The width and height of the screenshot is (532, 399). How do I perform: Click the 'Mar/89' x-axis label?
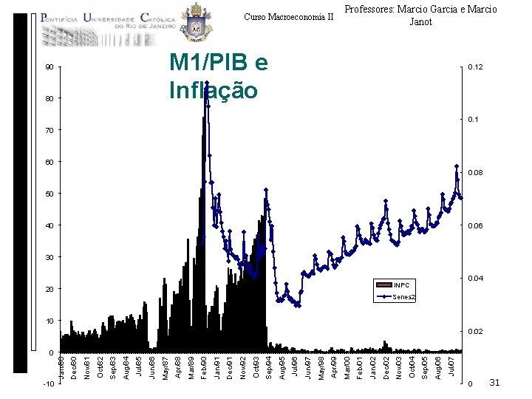(191, 367)
